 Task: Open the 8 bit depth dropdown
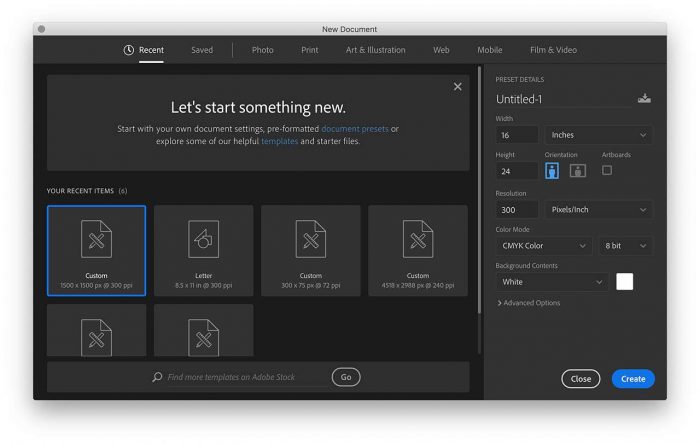click(x=625, y=246)
